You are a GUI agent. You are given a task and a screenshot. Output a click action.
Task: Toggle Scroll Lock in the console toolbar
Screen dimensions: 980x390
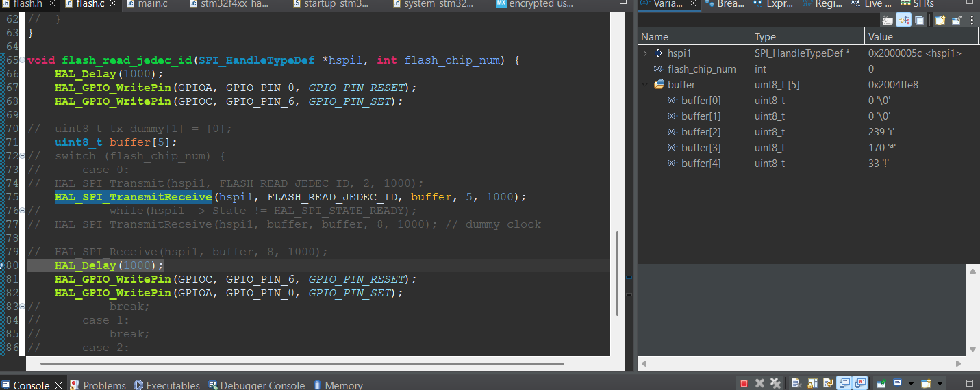[x=811, y=383]
